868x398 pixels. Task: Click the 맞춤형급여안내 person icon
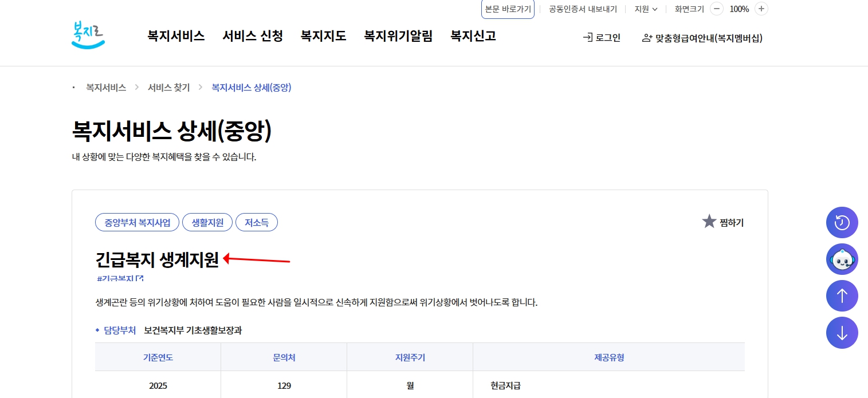tap(645, 38)
